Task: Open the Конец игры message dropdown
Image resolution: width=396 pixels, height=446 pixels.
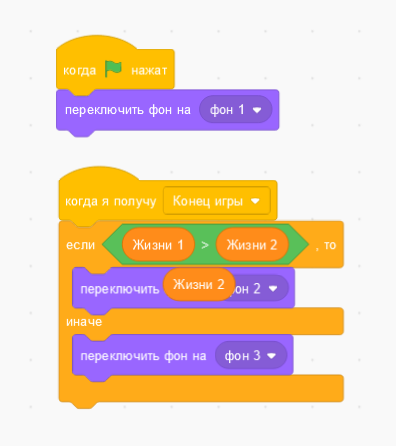Action: [217, 201]
